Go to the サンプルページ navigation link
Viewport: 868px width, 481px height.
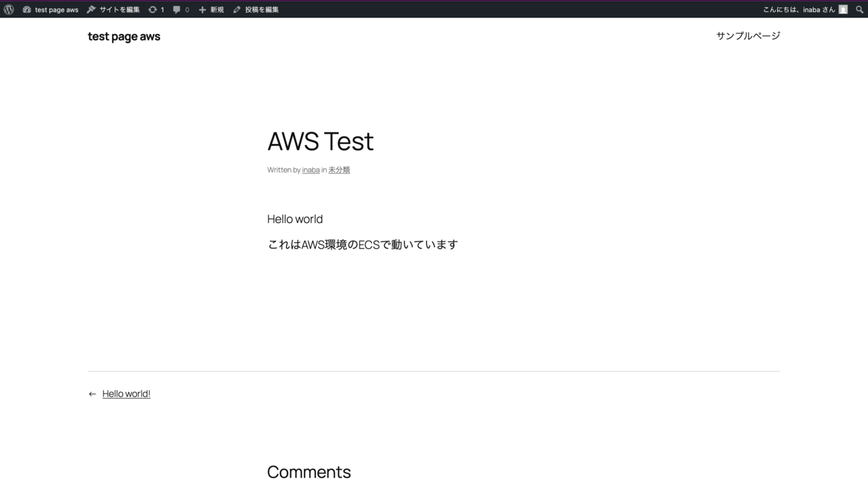click(x=748, y=36)
